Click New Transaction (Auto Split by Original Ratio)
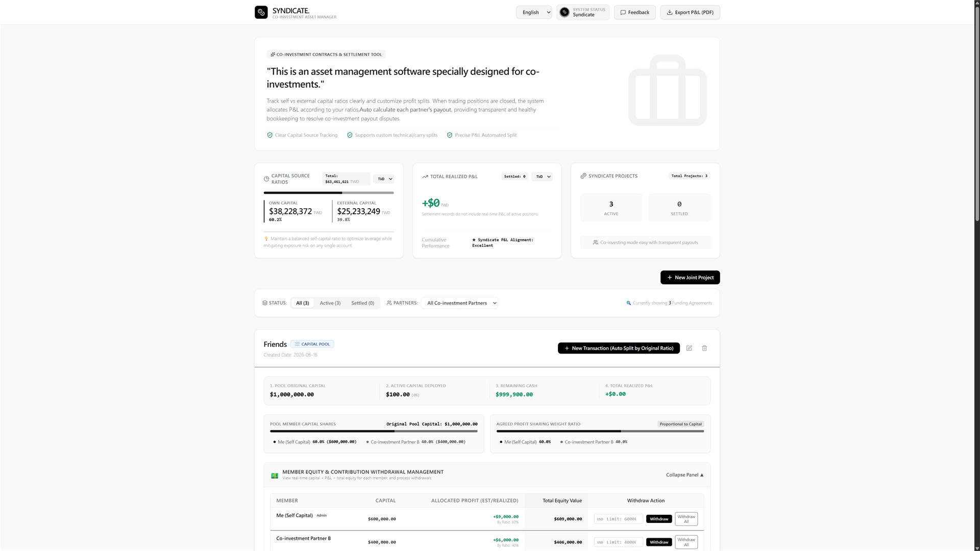980x551 pixels. coord(619,348)
